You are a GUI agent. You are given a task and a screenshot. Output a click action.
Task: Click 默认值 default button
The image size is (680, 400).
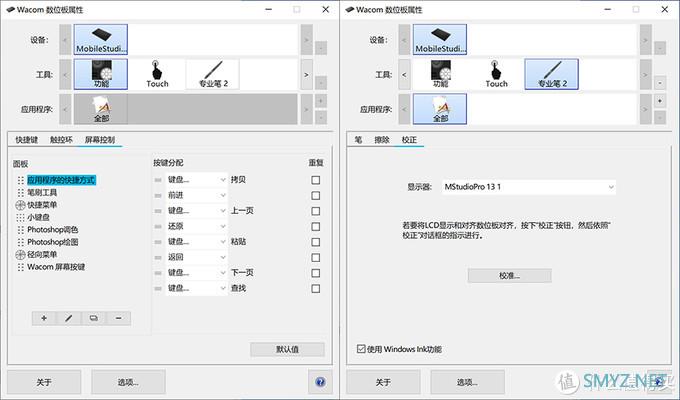point(287,349)
